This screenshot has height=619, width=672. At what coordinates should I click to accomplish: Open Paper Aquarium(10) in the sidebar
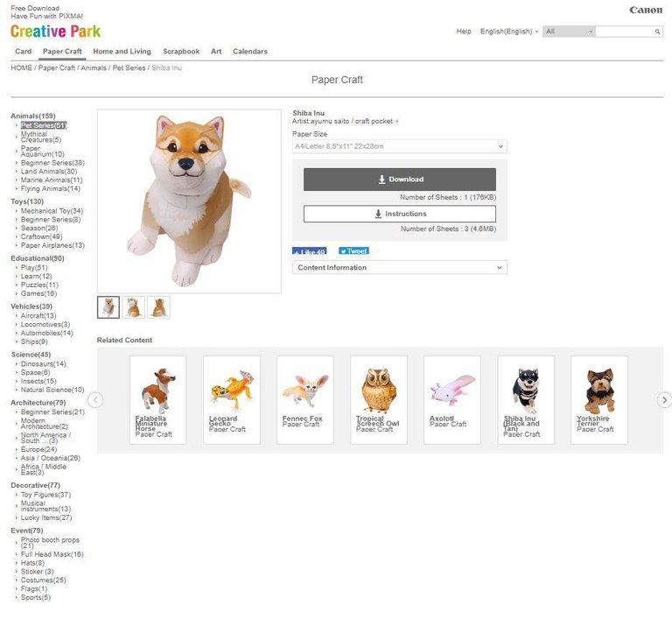click(42, 151)
